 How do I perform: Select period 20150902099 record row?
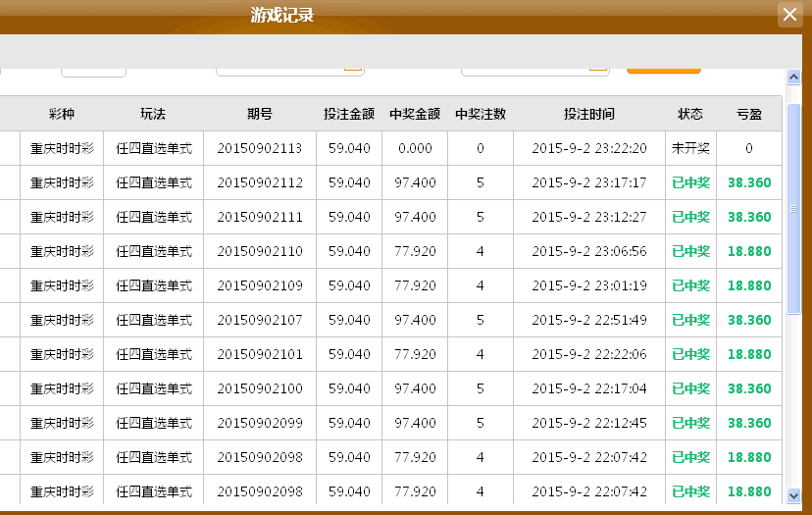pyautogui.click(x=260, y=423)
